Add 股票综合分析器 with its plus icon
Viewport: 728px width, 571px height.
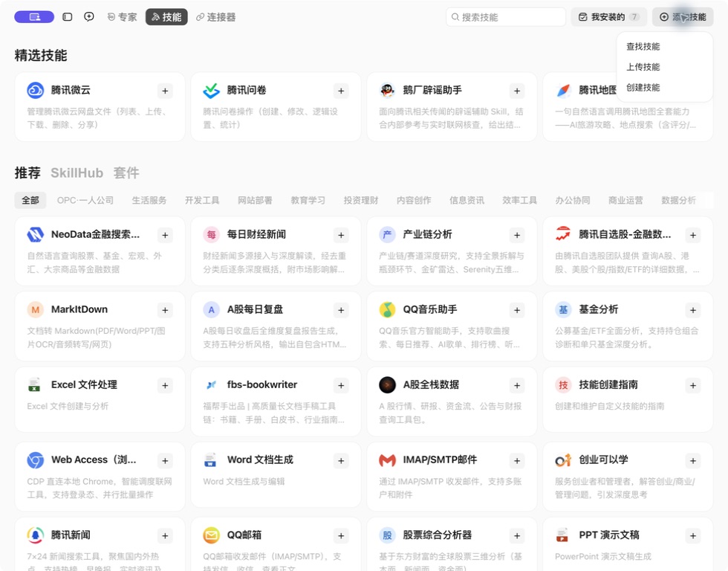517,536
